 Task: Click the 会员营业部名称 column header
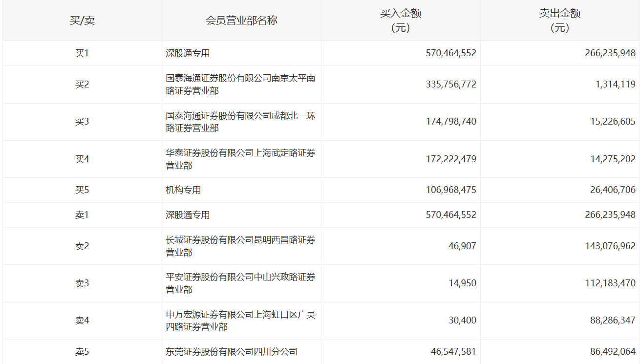tap(241, 21)
